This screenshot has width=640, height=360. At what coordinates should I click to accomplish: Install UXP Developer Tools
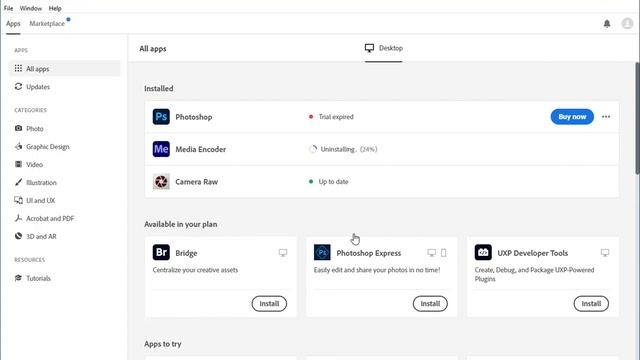[x=591, y=304]
